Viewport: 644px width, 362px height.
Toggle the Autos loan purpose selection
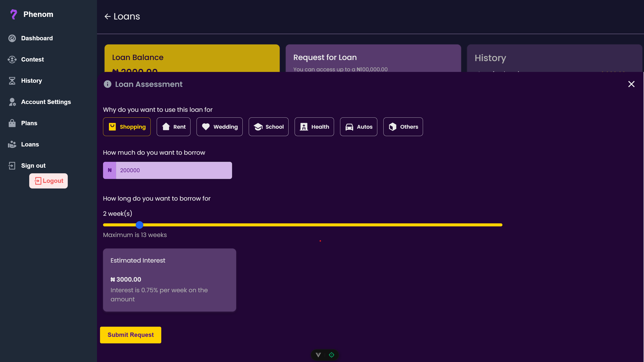tap(358, 127)
